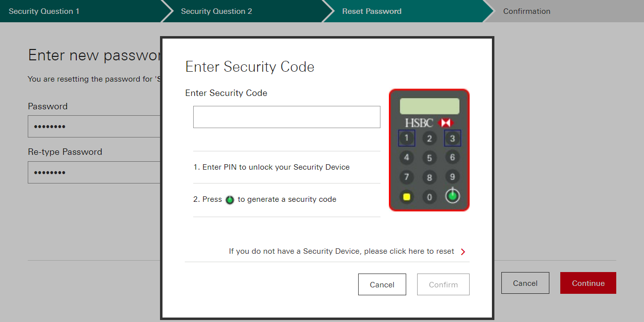Click the Cancel button in the dialog
644x322 pixels.
tap(382, 284)
